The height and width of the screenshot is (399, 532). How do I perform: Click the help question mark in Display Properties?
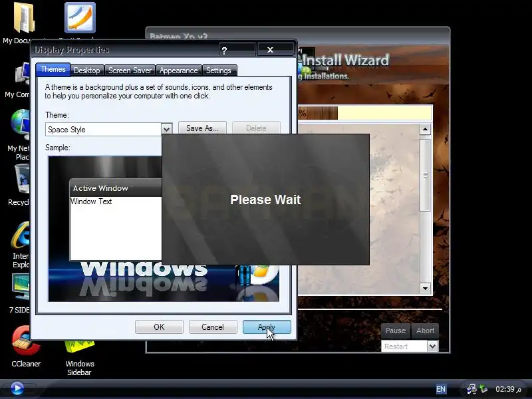(x=237, y=50)
